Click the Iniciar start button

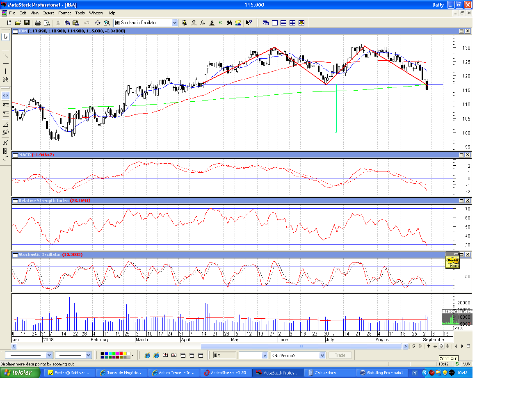tap(20, 372)
